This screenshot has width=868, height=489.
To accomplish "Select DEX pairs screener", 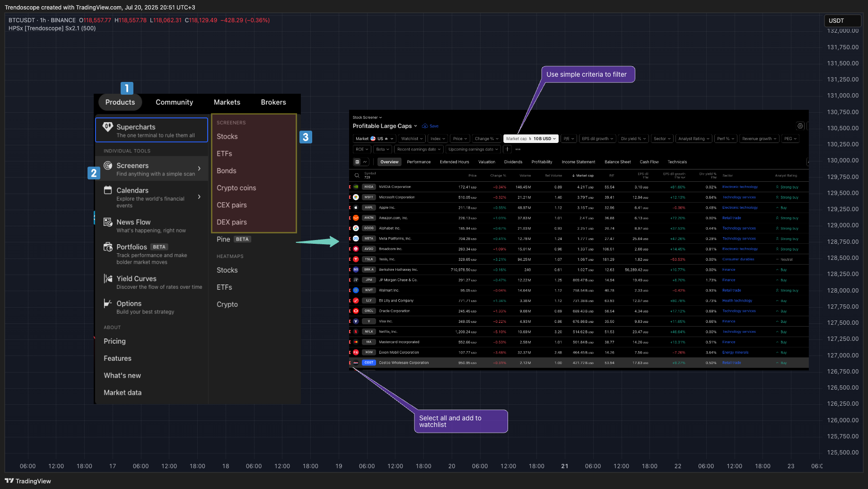I will click(232, 222).
